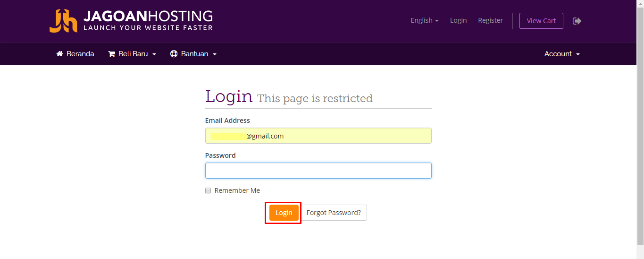Focus the Email Address input field

pyautogui.click(x=318, y=136)
